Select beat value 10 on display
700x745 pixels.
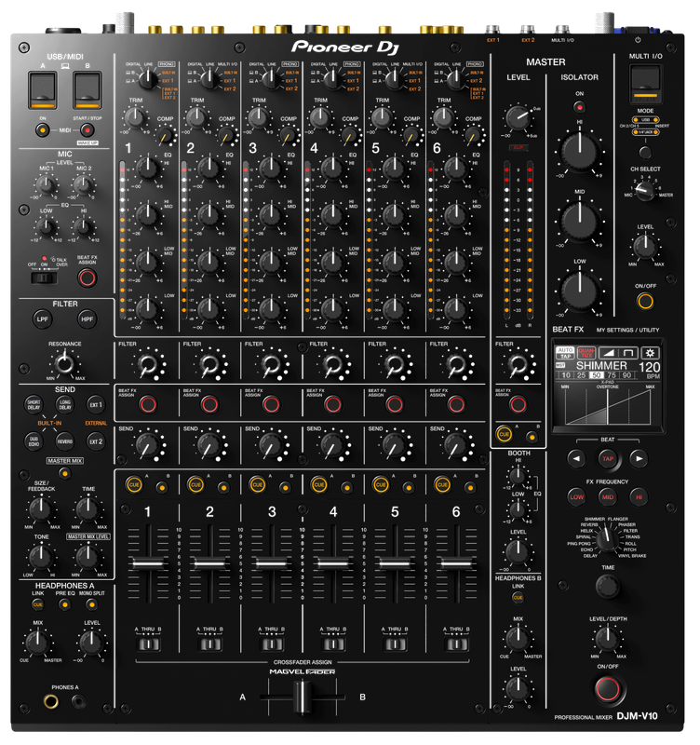[566, 375]
